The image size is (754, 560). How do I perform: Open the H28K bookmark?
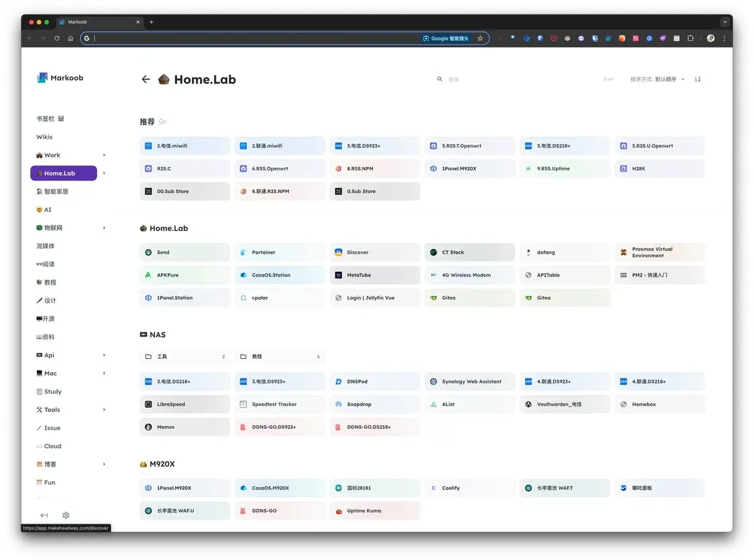(660, 169)
